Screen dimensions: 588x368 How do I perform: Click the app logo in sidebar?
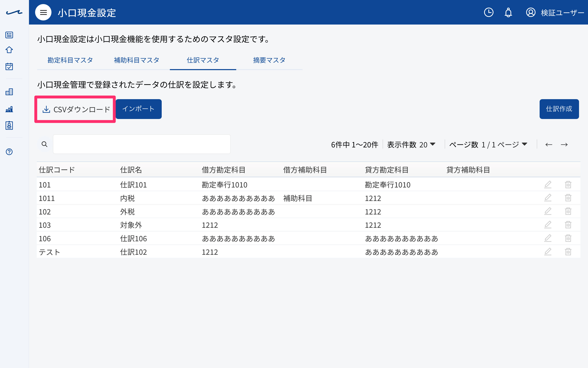click(14, 12)
